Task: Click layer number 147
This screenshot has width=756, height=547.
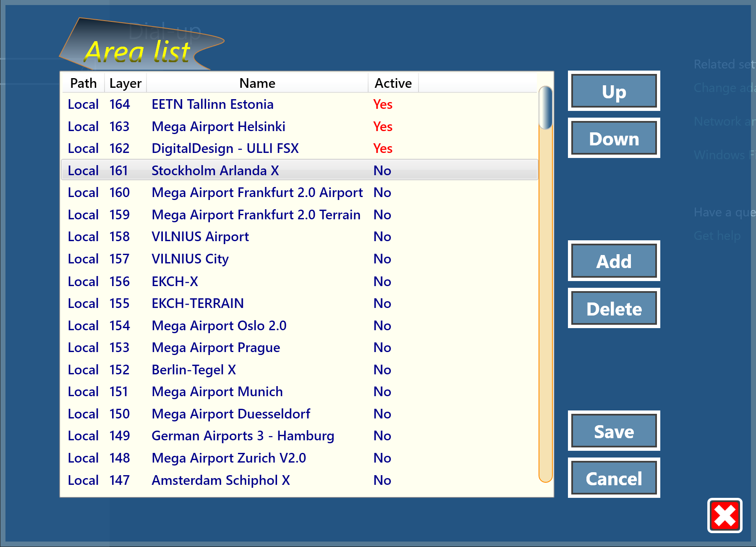Action: click(x=120, y=480)
